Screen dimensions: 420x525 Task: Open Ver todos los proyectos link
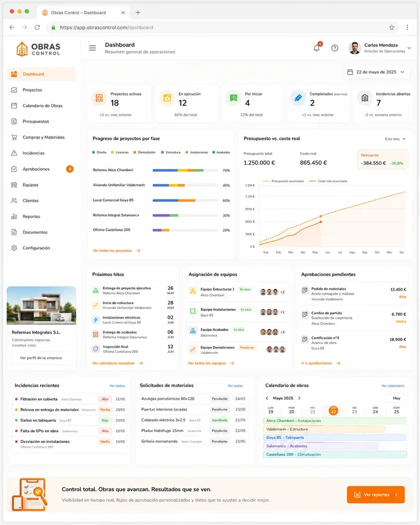coord(116,250)
